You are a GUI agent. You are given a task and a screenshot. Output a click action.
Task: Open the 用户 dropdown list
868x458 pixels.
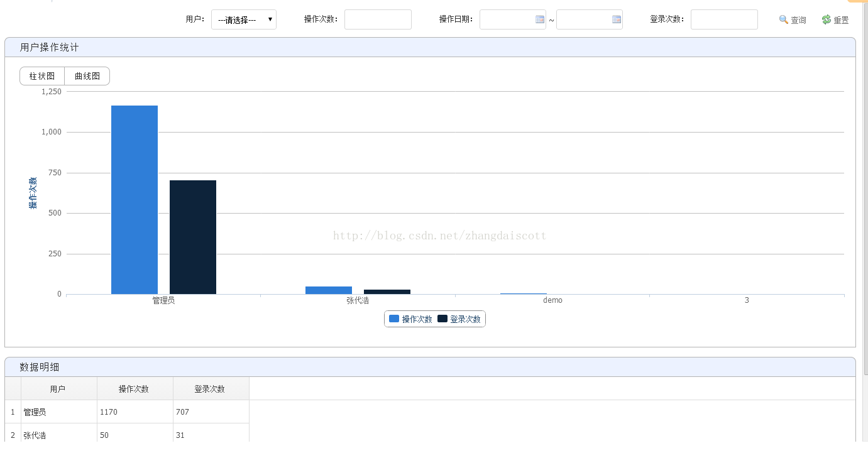coord(244,19)
